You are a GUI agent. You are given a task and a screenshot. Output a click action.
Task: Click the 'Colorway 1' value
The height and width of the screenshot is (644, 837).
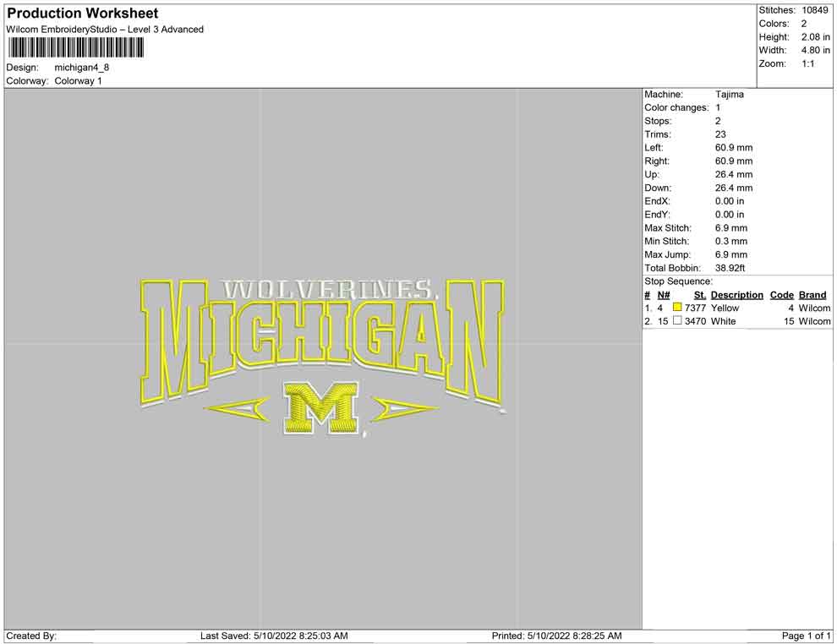[78, 80]
